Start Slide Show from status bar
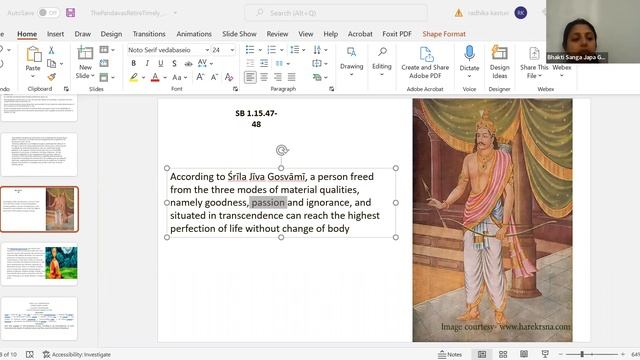This screenshot has width=640, height=360. click(545, 354)
